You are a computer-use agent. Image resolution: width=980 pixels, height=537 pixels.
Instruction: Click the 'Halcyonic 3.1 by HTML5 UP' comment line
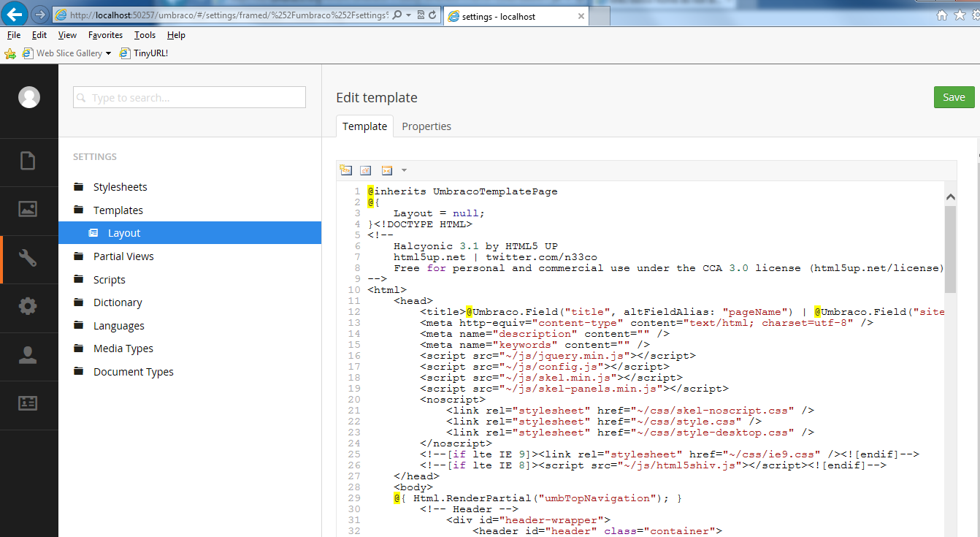476,246
